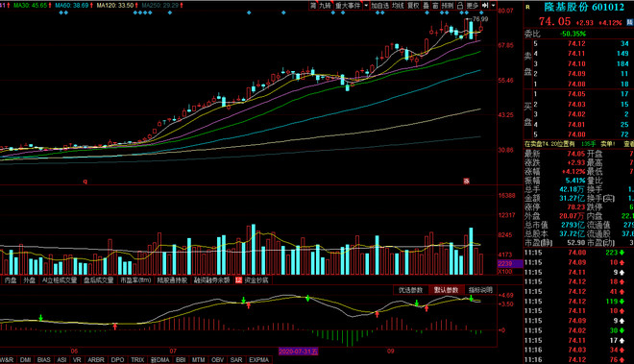Click the 加自选 add to watchlist button

tap(380, 5)
